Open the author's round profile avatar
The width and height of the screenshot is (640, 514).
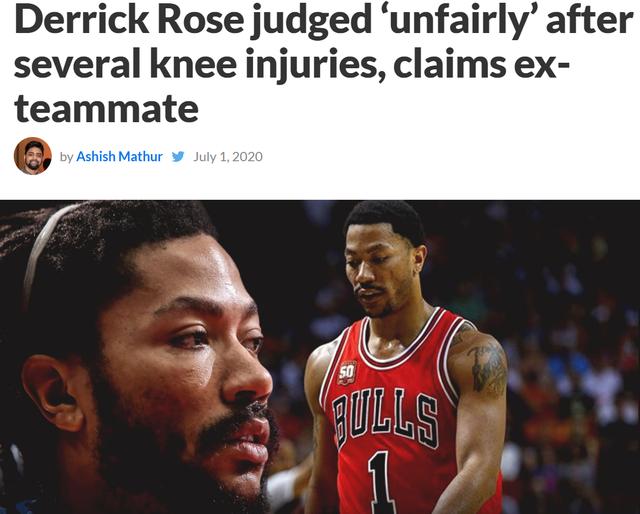[33, 156]
